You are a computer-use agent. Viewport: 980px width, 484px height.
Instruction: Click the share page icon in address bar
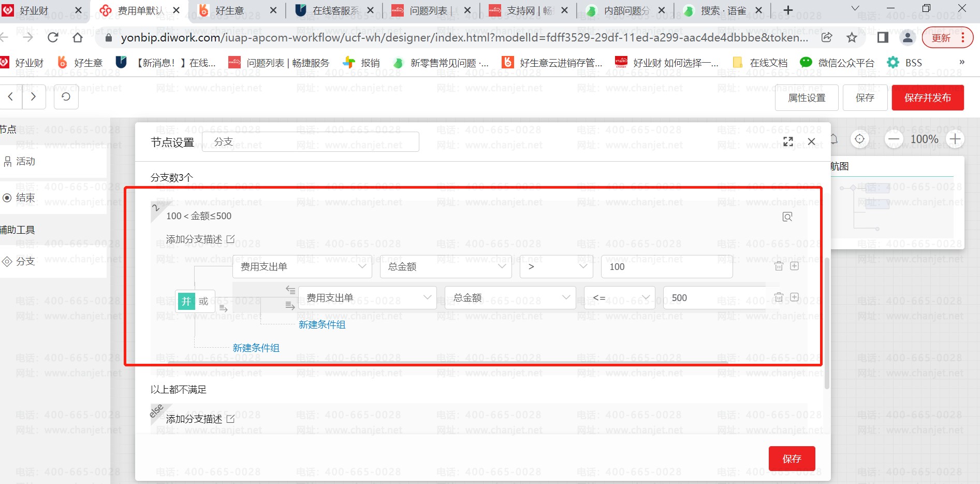(x=827, y=37)
